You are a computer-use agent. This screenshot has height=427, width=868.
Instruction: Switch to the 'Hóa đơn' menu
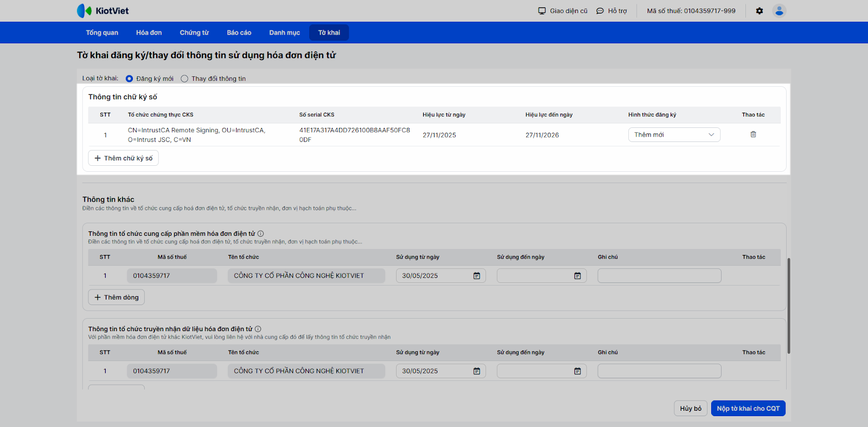149,33
